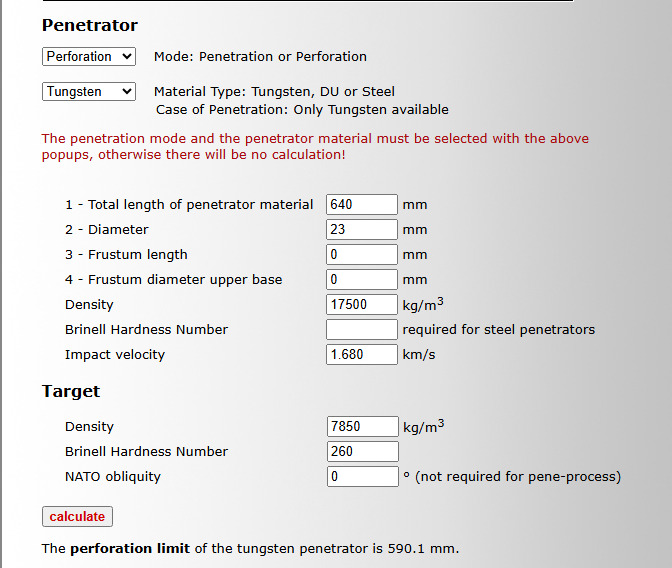Click the NATO obliquity input field
Viewport: 672px width, 568px height.
[362, 477]
